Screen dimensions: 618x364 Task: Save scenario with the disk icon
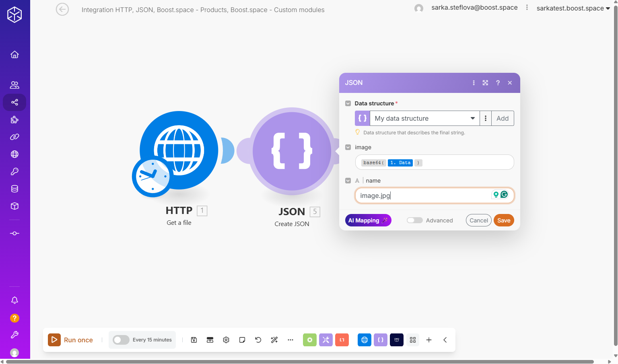[194, 340]
